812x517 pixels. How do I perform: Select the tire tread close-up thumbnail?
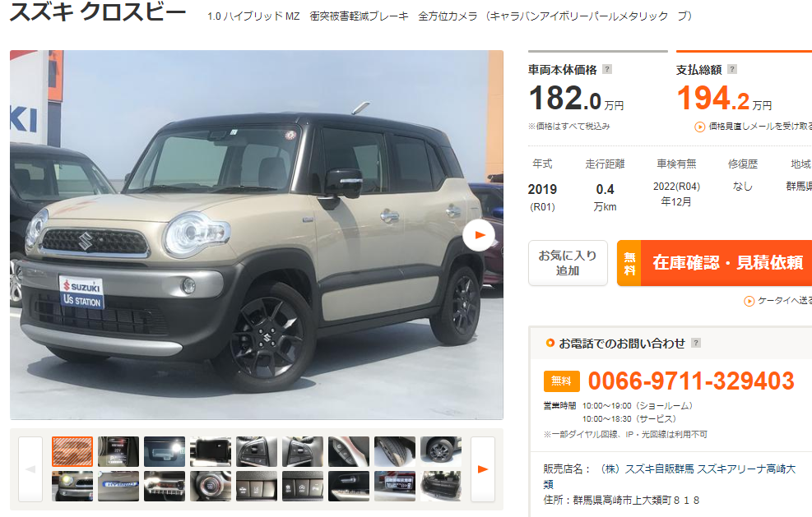(395, 452)
